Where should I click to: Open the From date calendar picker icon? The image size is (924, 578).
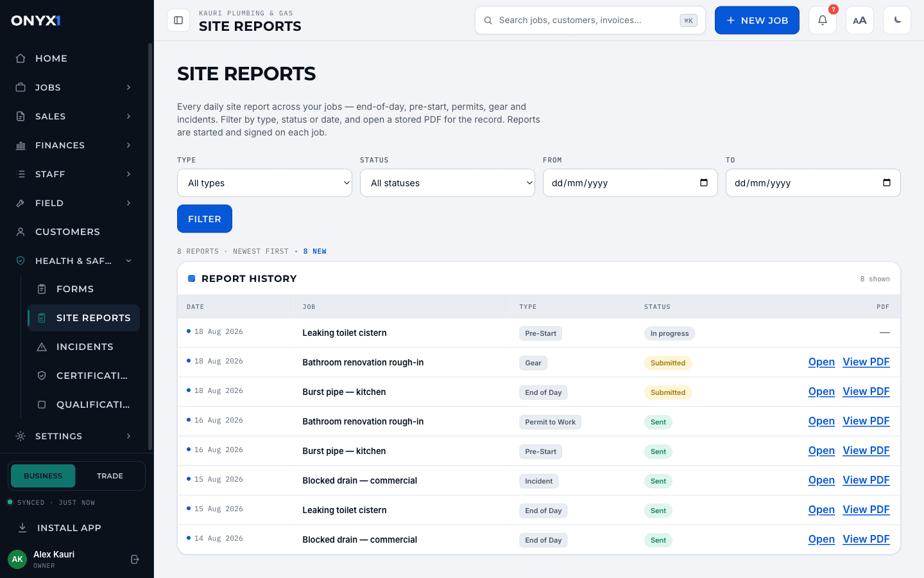coord(704,183)
